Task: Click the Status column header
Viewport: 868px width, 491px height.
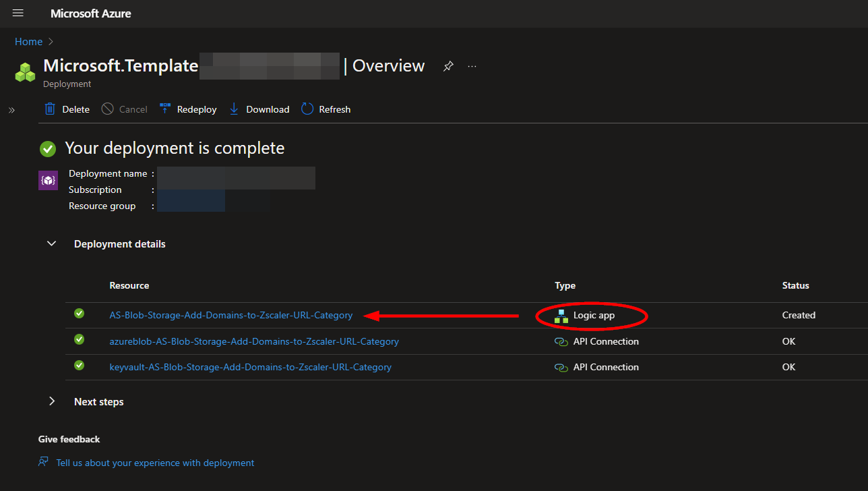Action: (x=796, y=285)
